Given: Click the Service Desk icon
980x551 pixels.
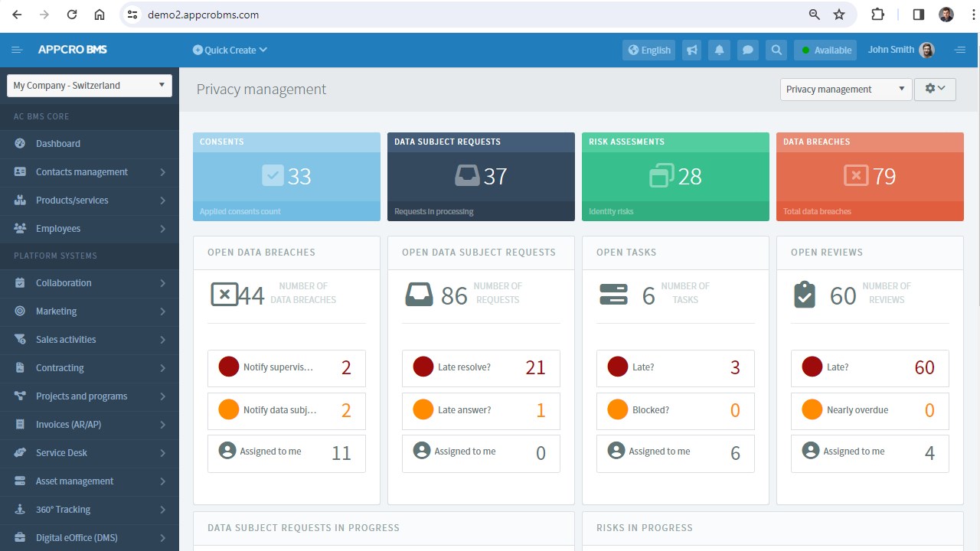Looking at the screenshot, I should 20,452.
